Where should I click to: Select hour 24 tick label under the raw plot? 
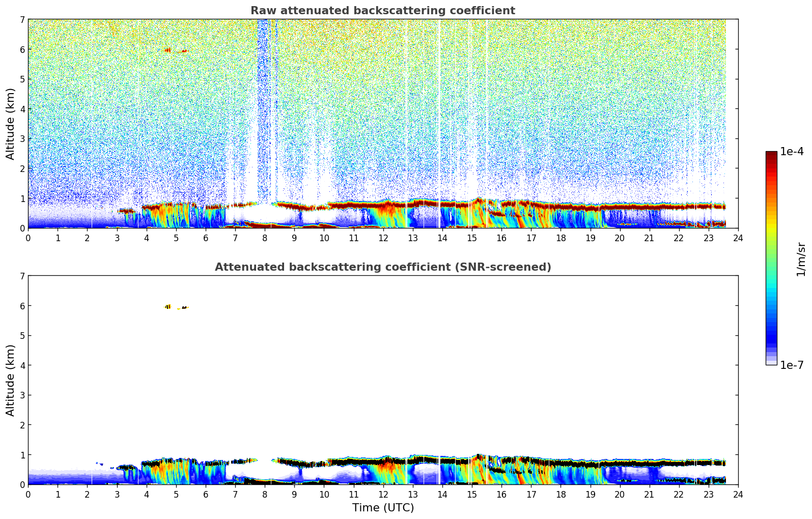click(738, 238)
